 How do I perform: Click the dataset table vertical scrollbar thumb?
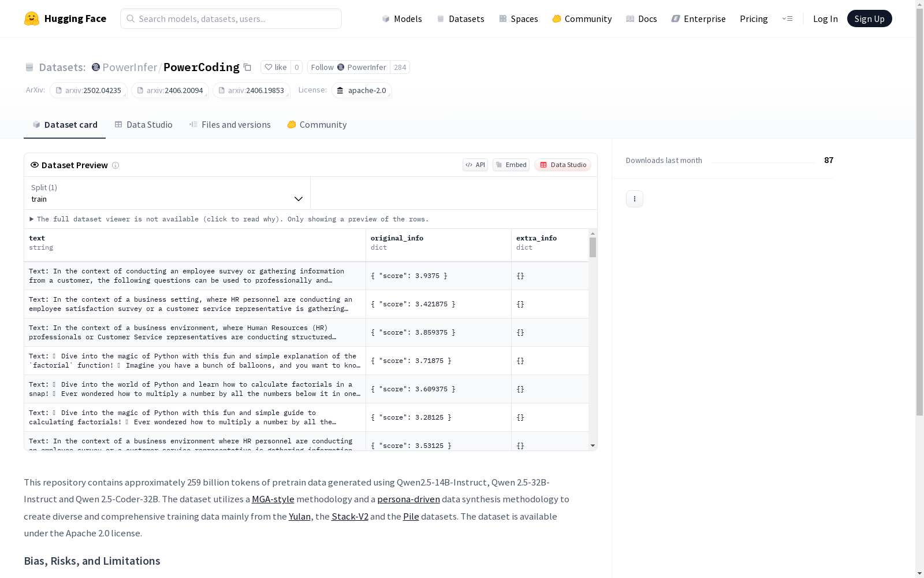tap(593, 247)
